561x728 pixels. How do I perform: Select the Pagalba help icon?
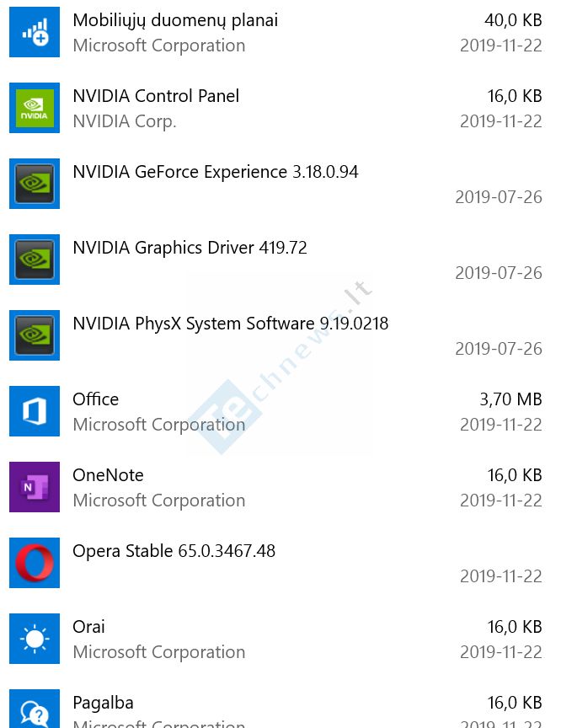[x=35, y=709]
